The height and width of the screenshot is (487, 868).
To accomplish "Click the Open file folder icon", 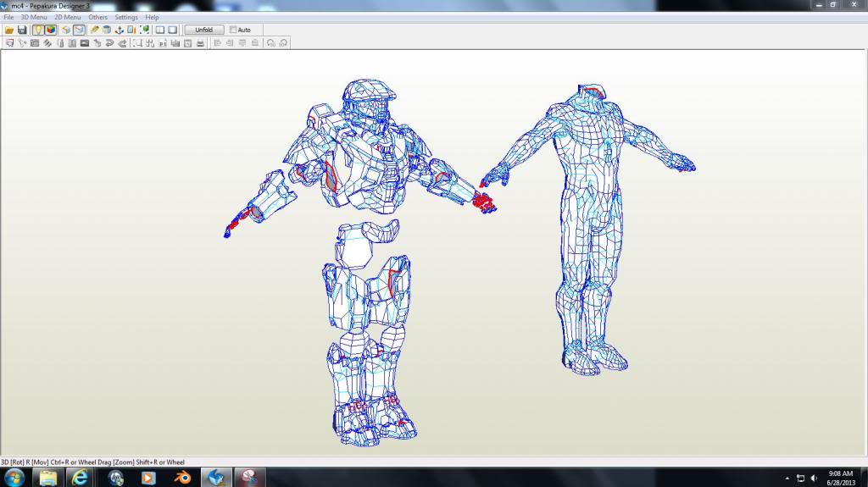I will (9, 30).
